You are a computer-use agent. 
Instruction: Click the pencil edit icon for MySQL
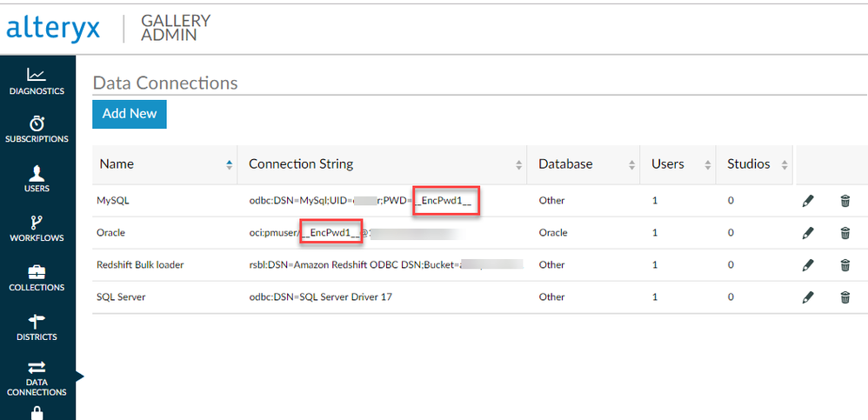[808, 201]
